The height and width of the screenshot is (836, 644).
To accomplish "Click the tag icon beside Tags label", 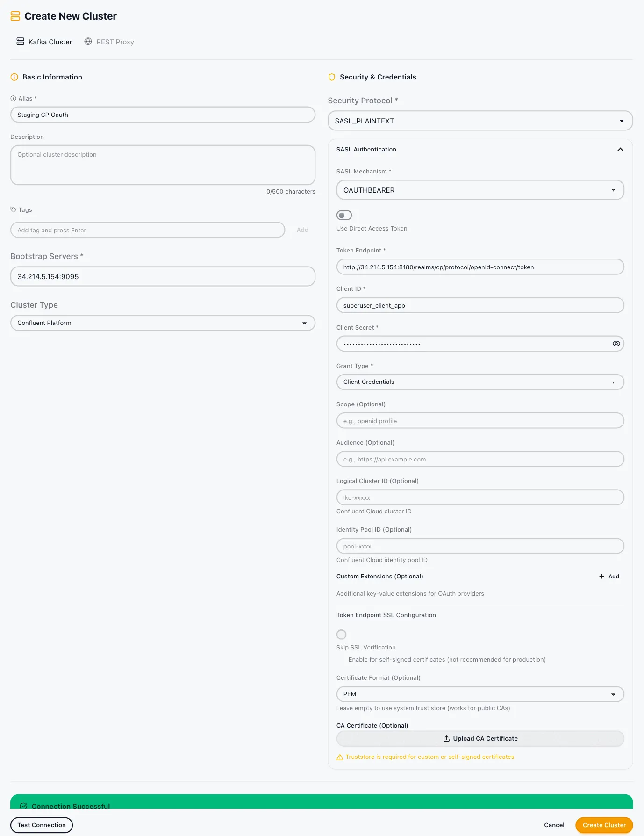I will click(x=13, y=210).
